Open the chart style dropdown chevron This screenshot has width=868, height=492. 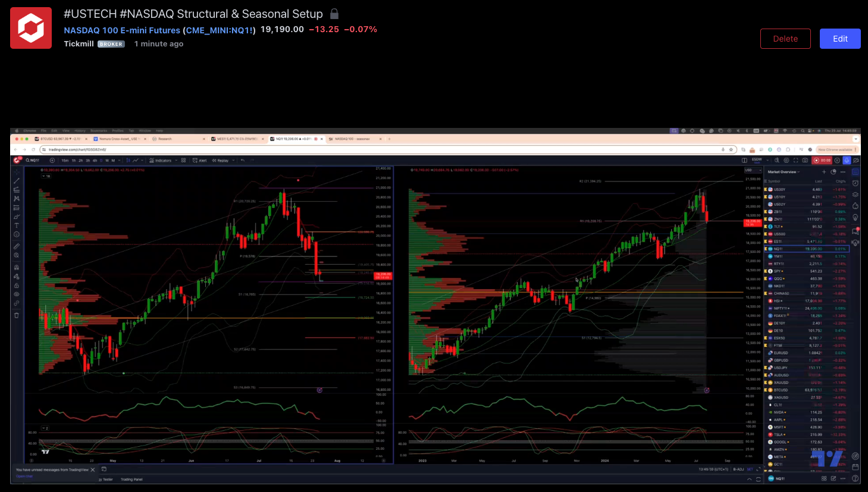tap(142, 160)
